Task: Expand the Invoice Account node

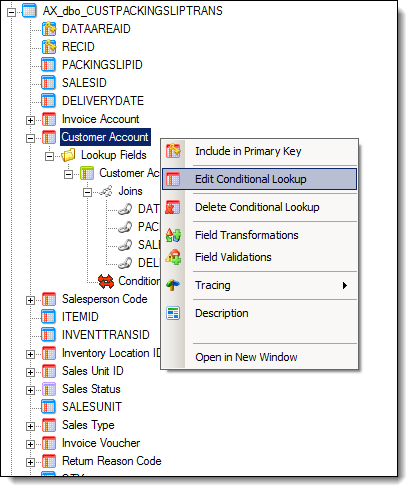Action: pyautogui.click(x=30, y=120)
